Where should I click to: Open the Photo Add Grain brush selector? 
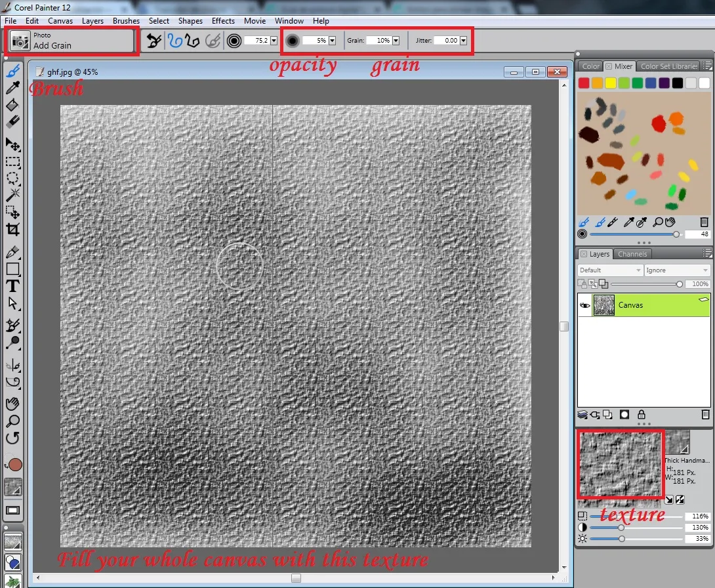71,41
